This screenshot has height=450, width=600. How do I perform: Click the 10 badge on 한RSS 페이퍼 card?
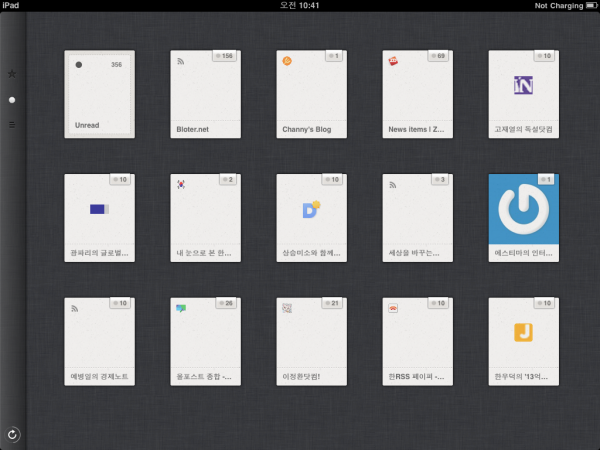click(x=439, y=303)
